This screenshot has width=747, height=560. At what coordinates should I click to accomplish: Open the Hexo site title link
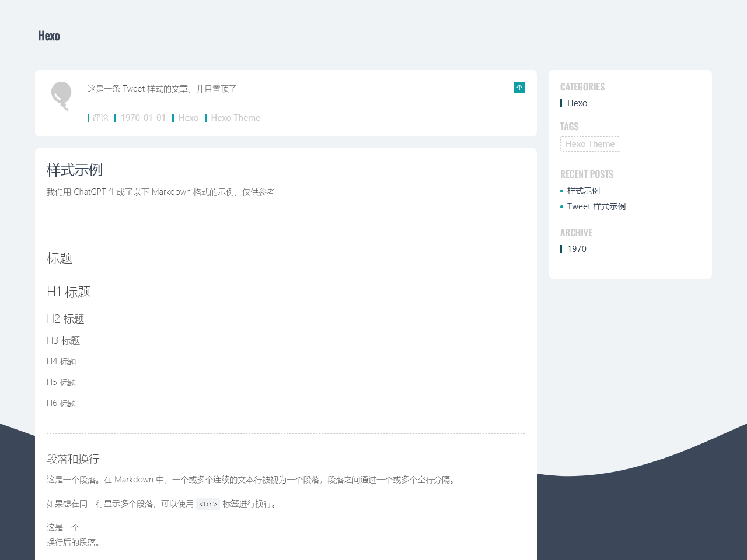[x=49, y=36]
